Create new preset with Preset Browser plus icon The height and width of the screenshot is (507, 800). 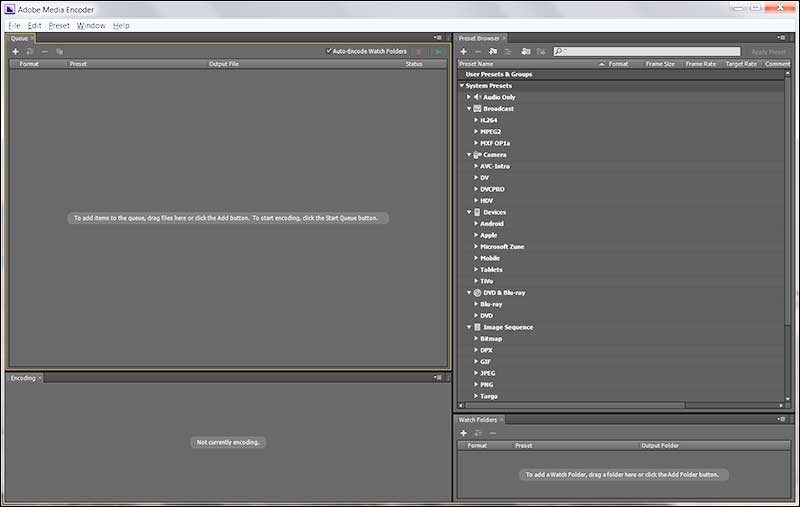[463, 52]
